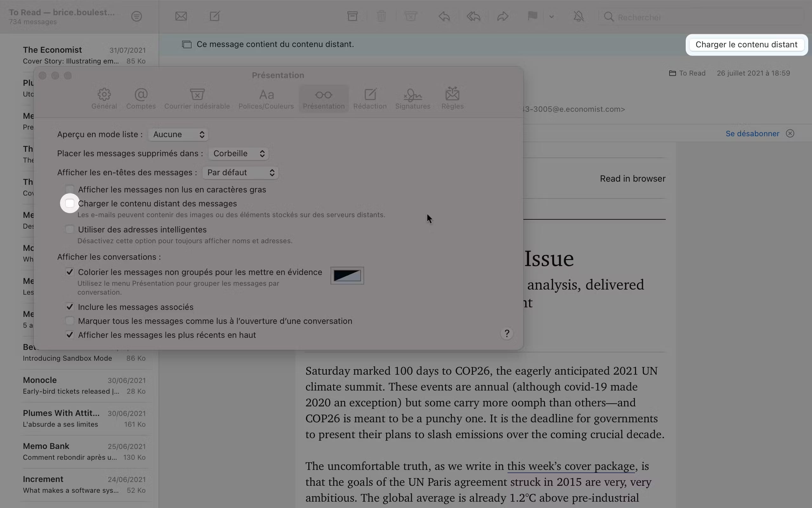
Task: Select the Plumes With Attit... message
Action: point(84,418)
